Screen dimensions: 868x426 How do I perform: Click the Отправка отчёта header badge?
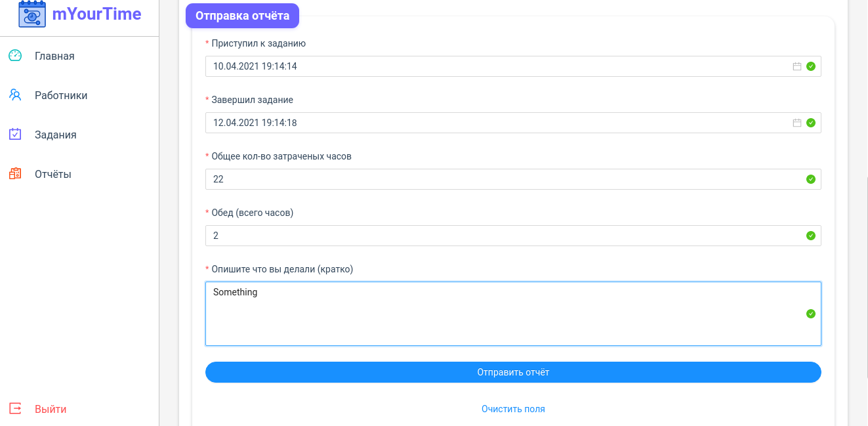(x=242, y=16)
